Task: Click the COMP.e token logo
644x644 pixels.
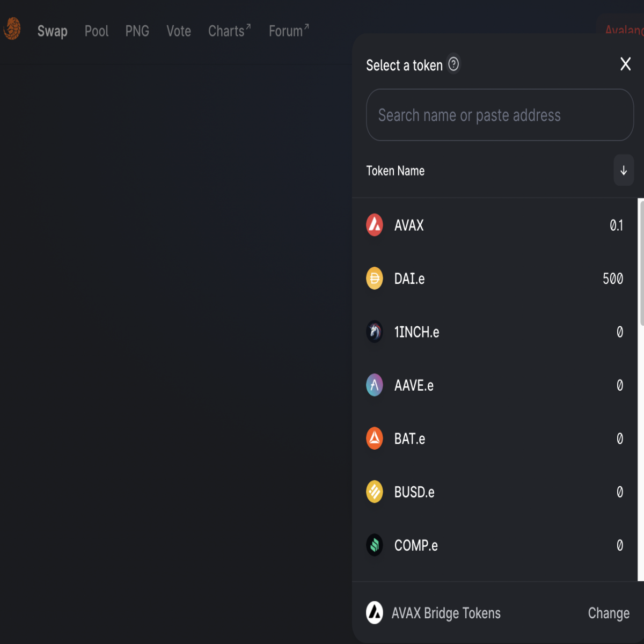Action: [375, 545]
